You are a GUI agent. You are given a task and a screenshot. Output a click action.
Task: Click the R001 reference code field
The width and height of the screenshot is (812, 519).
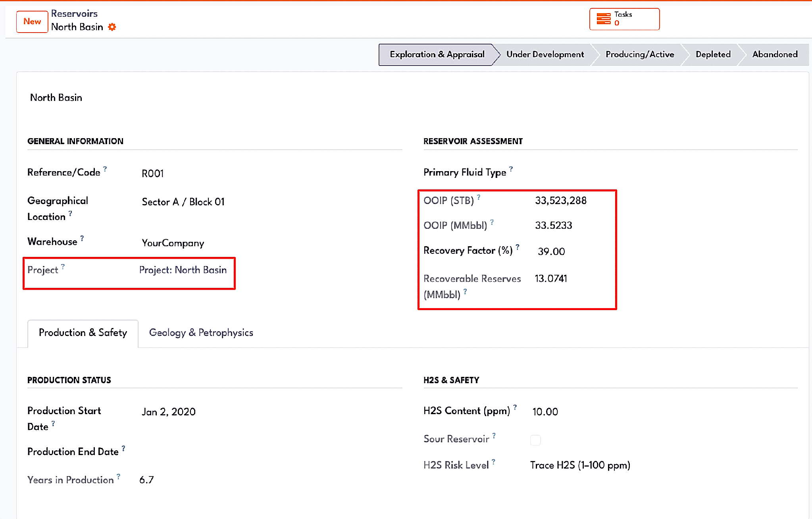pyautogui.click(x=153, y=174)
